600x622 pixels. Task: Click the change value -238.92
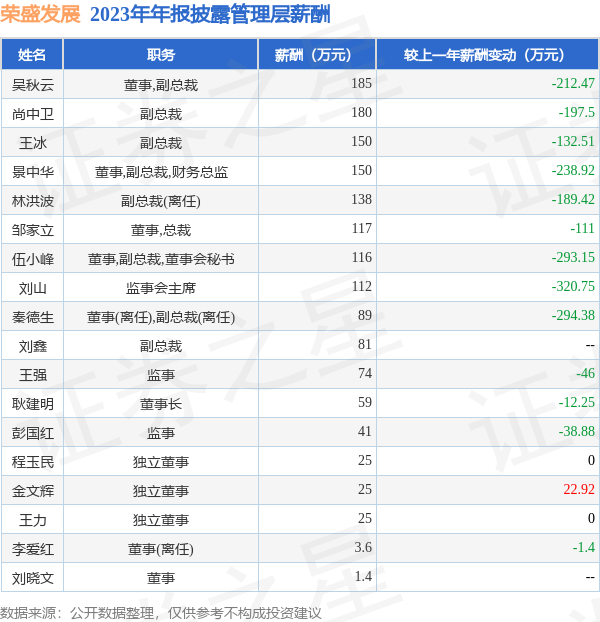tap(573, 170)
